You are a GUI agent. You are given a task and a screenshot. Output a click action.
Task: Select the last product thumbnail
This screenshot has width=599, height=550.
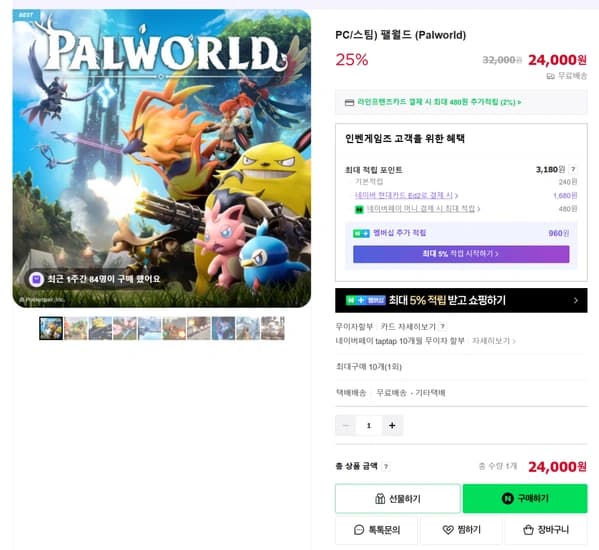tap(273, 328)
